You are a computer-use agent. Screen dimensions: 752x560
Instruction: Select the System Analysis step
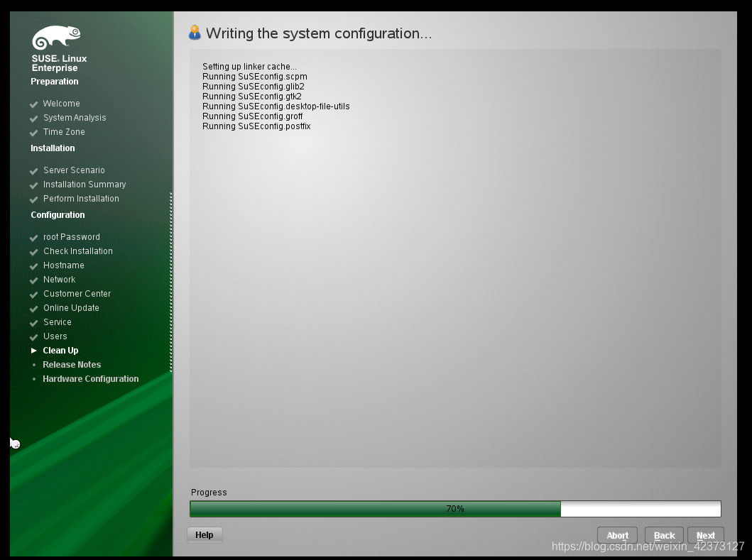tap(75, 118)
